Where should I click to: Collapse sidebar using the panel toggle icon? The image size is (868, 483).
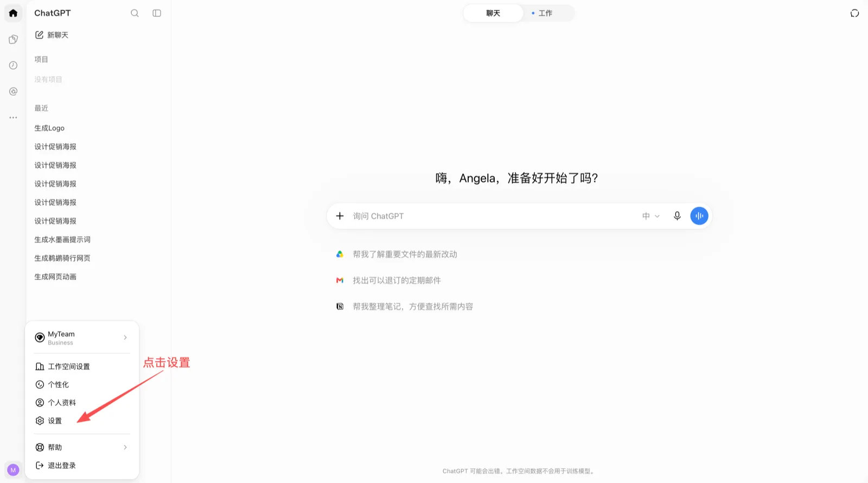click(x=157, y=13)
